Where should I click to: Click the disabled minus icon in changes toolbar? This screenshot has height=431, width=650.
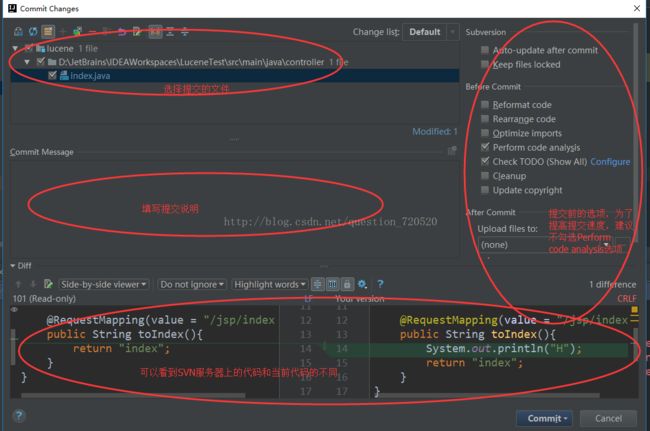(92, 31)
